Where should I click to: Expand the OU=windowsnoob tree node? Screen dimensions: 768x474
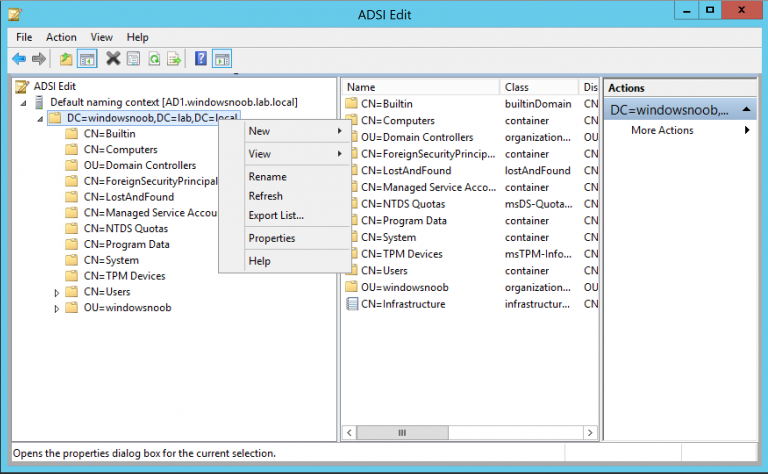tap(57, 308)
